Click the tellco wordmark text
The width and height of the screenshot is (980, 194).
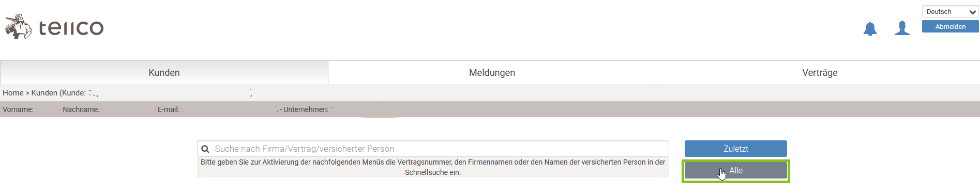tap(71, 28)
